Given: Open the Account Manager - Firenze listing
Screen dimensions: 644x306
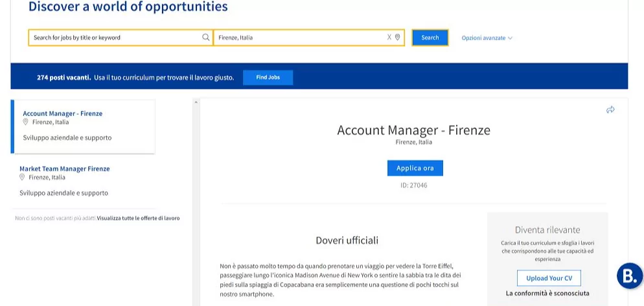Looking at the screenshot, I should (x=63, y=113).
